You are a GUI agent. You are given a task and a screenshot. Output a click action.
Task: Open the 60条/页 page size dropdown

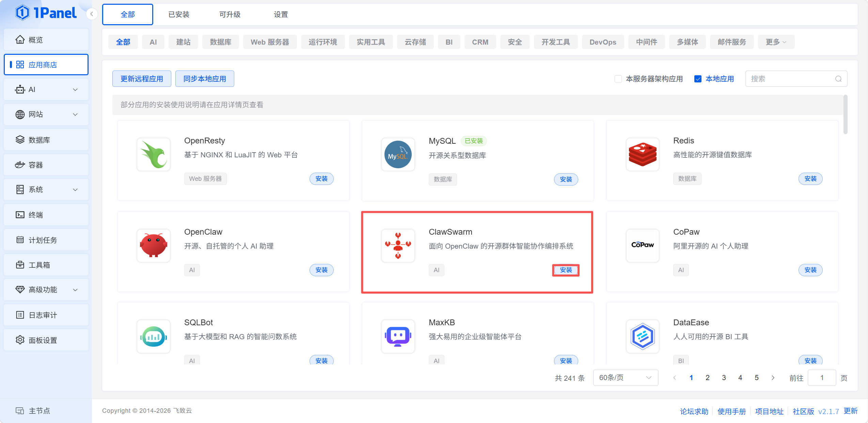[625, 378]
